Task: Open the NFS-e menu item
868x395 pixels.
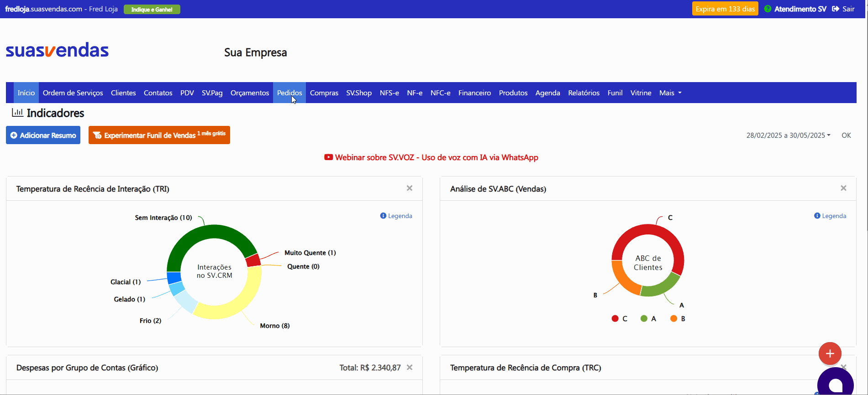Action: [x=389, y=93]
